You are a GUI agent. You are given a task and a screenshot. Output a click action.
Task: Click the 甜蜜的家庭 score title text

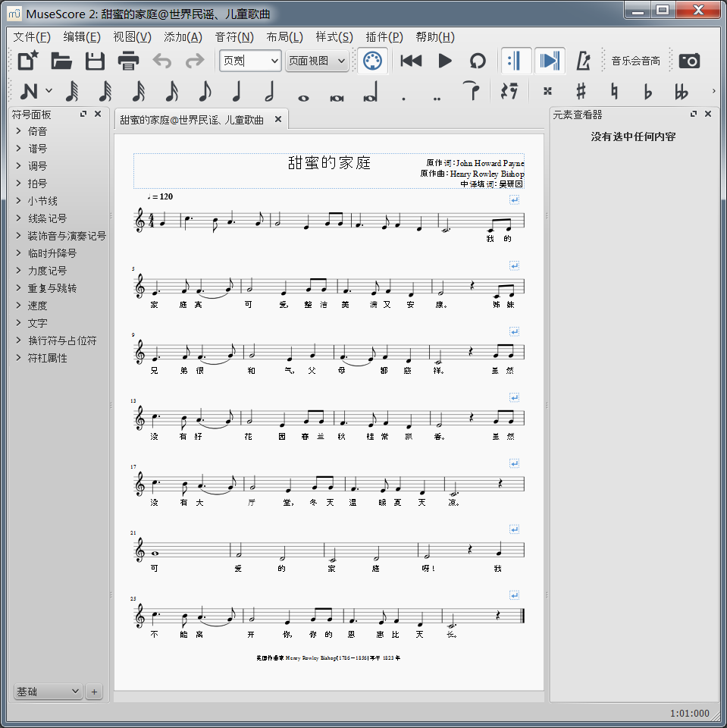coord(329,163)
